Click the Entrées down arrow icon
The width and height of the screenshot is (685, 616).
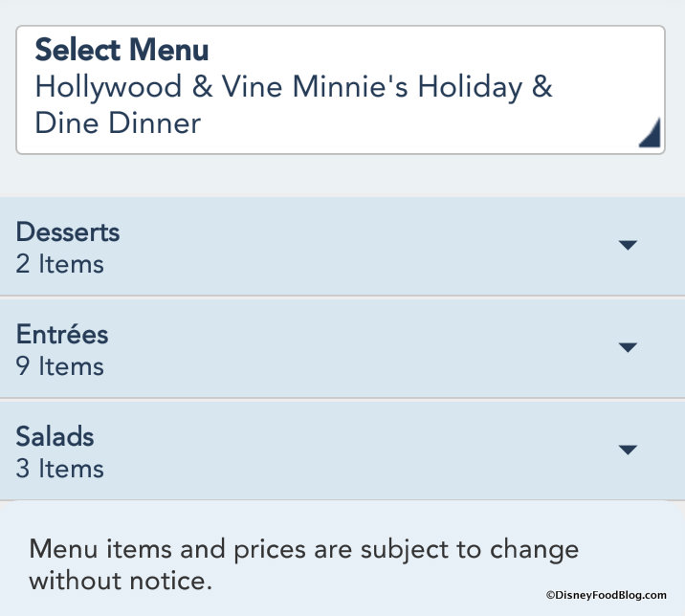pos(628,348)
